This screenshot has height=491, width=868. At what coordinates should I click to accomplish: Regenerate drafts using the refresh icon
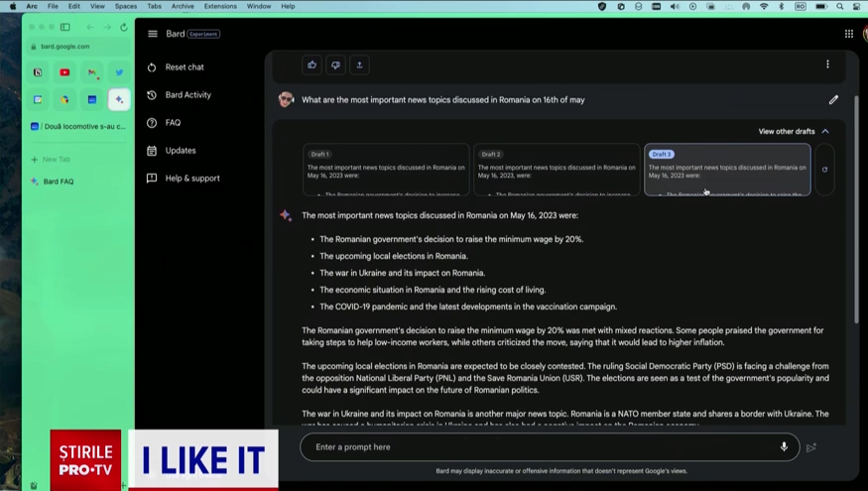click(824, 170)
